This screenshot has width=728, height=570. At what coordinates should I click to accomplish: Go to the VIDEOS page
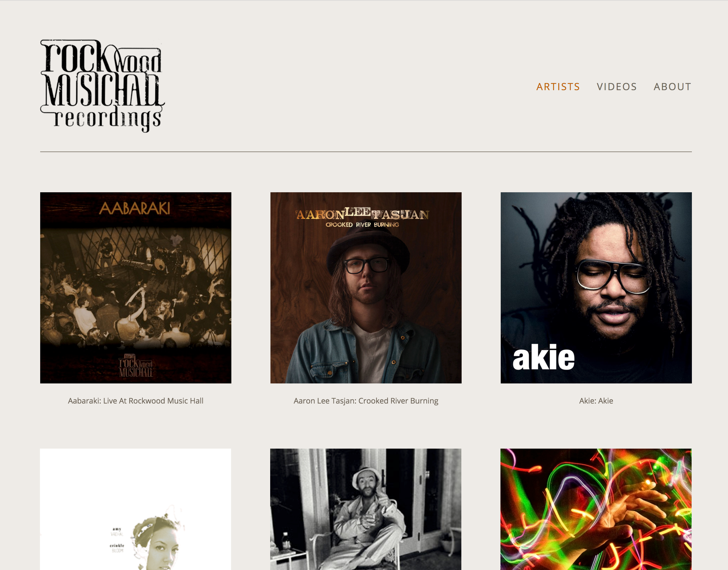click(617, 87)
